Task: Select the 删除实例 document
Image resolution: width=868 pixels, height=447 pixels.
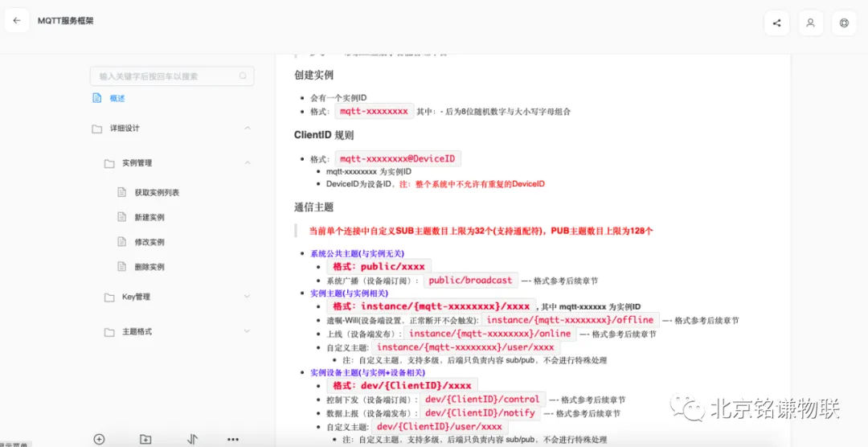Action: (149, 267)
